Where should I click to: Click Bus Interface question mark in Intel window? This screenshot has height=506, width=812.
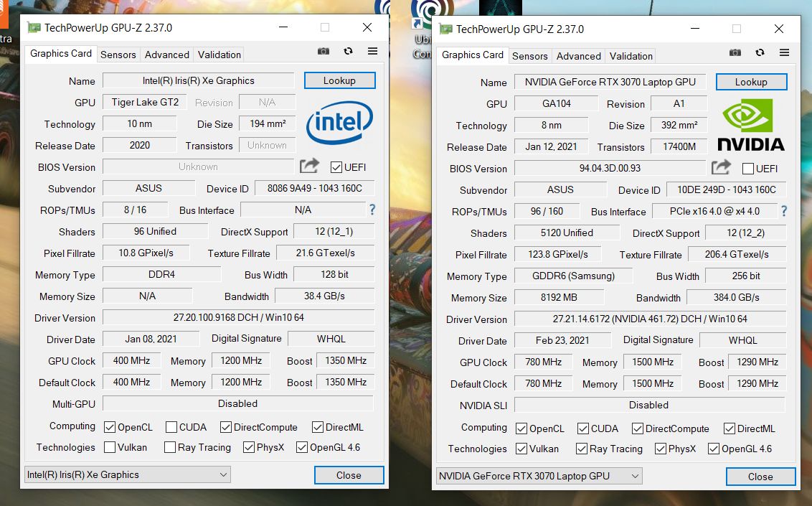pos(372,210)
